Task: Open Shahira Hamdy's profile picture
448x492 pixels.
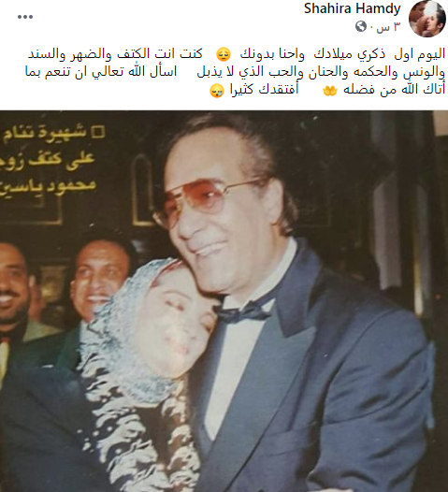Action: 427,19
